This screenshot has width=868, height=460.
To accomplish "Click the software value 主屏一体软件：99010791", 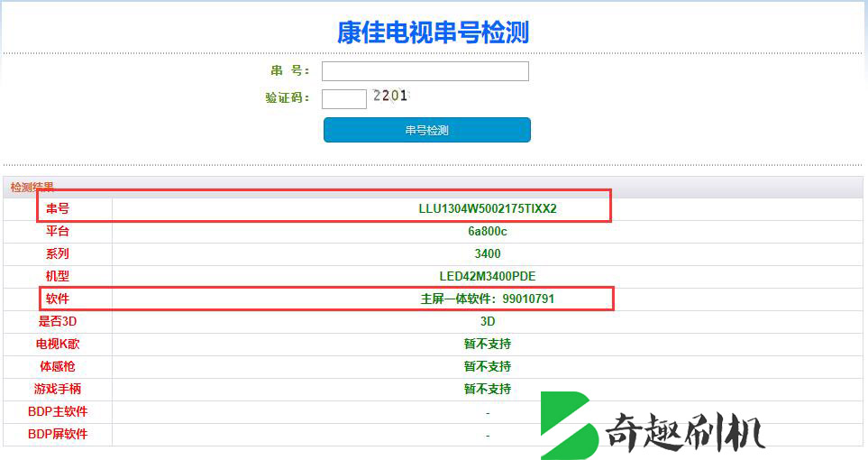I will point(487,299).
